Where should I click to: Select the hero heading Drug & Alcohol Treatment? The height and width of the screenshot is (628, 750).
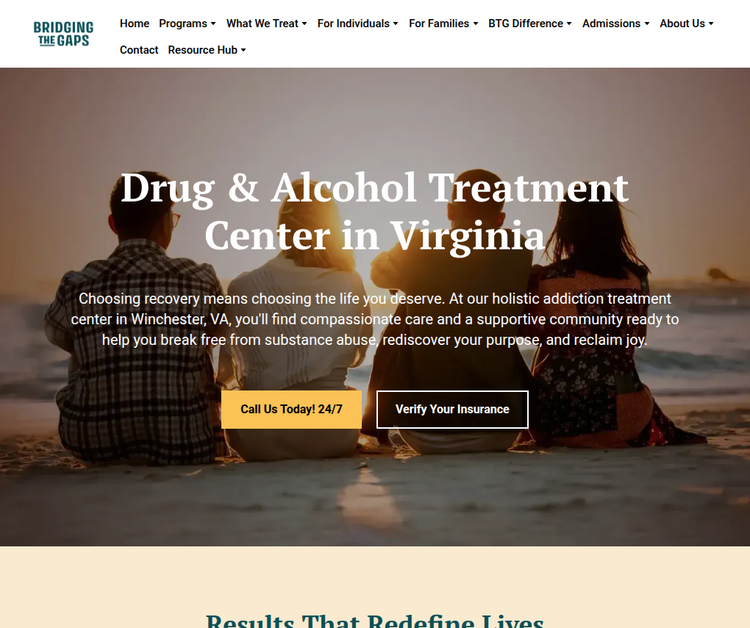pyautogui.click(x=375, y=188)
